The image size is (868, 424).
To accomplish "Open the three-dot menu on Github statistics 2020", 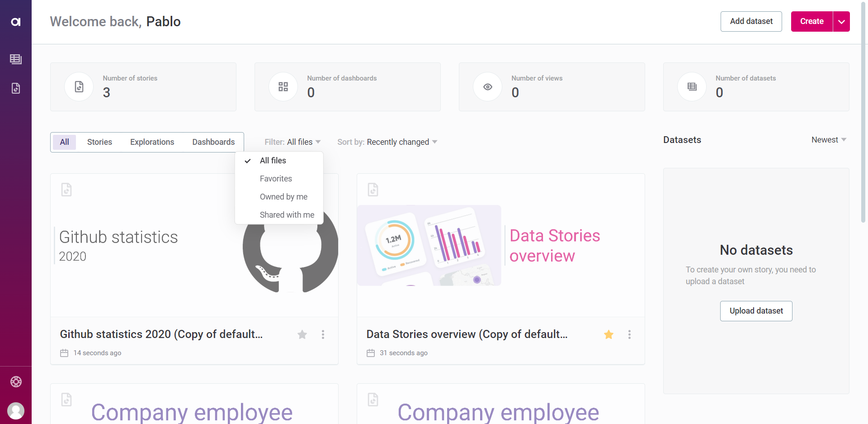I will (x=323, y=334).
